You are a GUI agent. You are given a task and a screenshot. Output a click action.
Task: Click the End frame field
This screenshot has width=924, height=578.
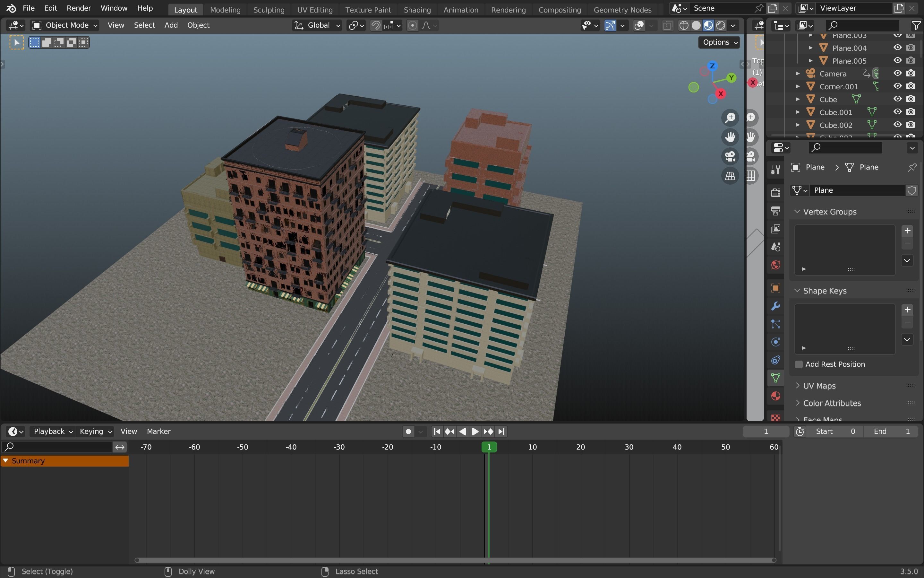coord(892,432)
